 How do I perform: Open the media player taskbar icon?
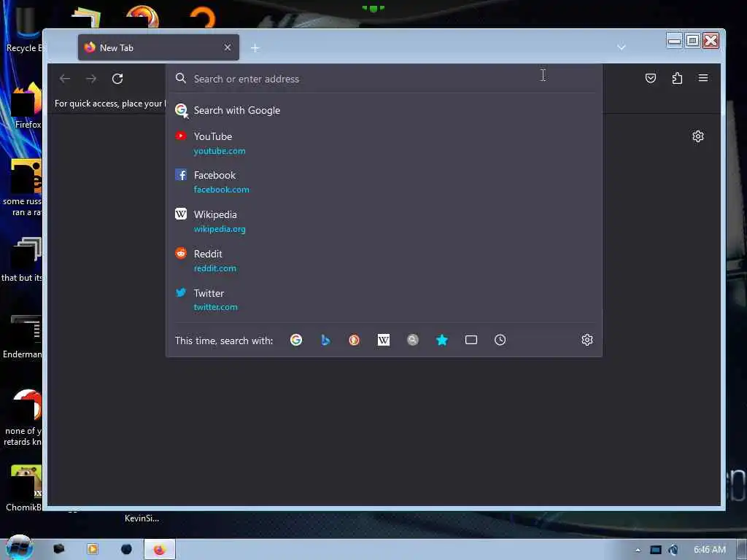pyautogui.click(x=93, y=550)
